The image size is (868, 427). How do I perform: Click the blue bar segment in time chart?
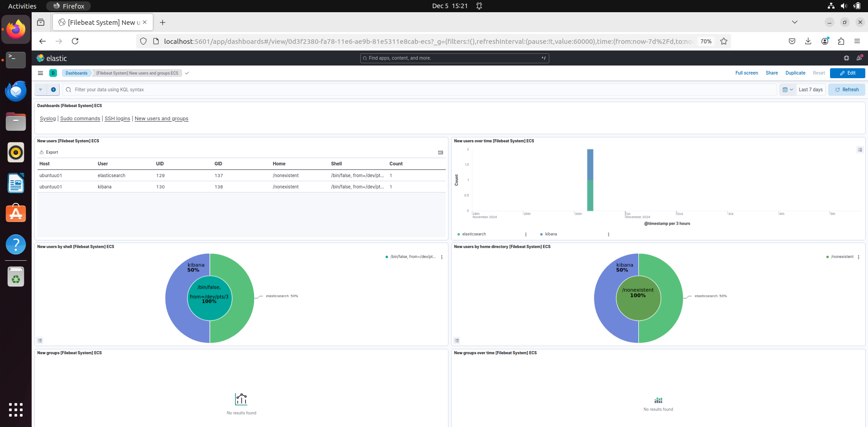590,164
